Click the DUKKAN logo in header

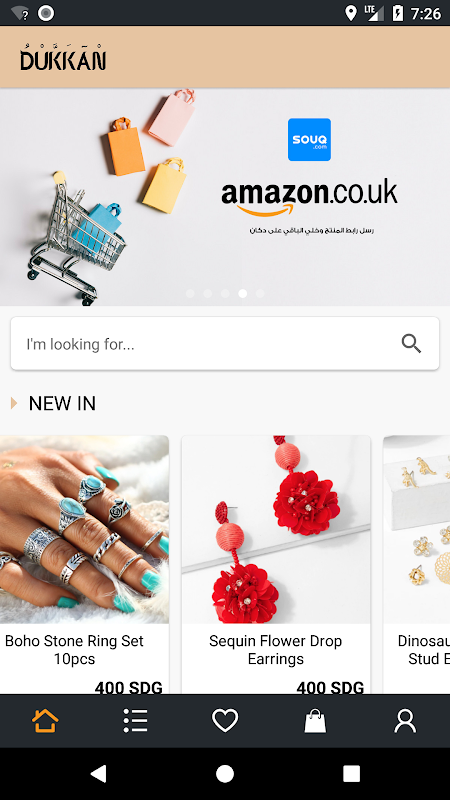tap(63, 57)
